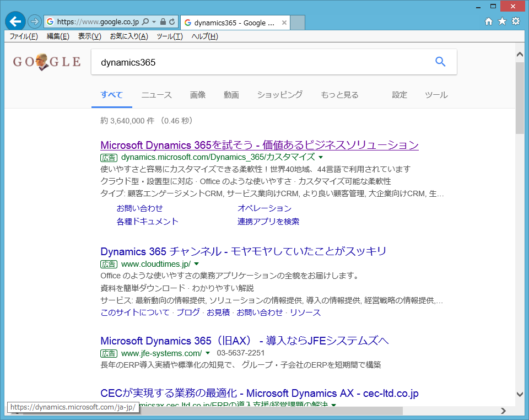Click the オペレーション sitelink
This screenshot has height=420, width=529.
click(x=264, y=208)
